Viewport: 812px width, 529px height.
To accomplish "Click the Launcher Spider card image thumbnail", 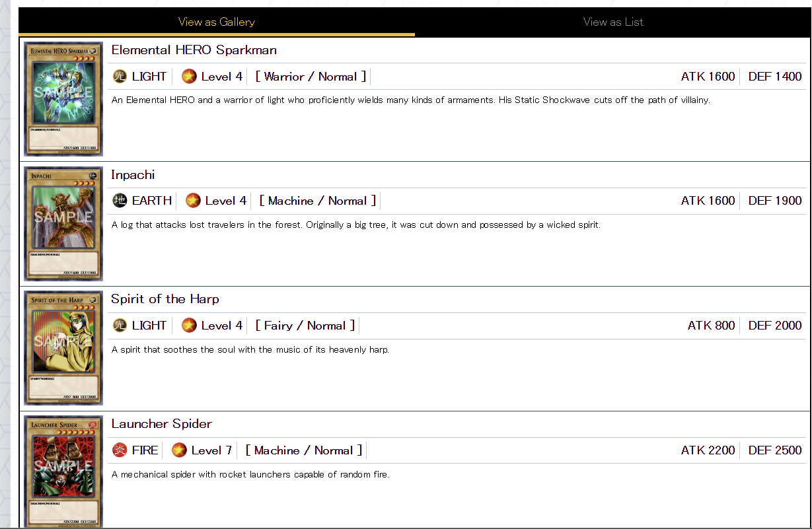I will (x=63, y=472).
